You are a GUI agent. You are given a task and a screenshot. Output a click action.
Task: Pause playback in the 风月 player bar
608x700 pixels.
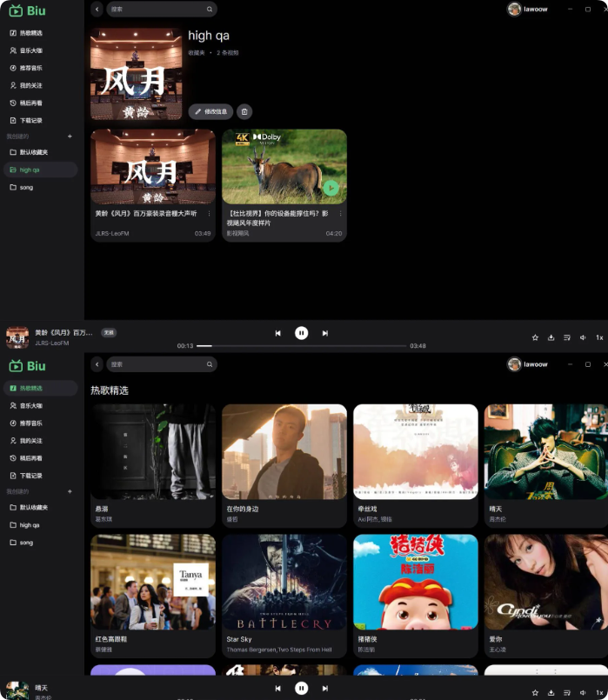coord(301,333)
